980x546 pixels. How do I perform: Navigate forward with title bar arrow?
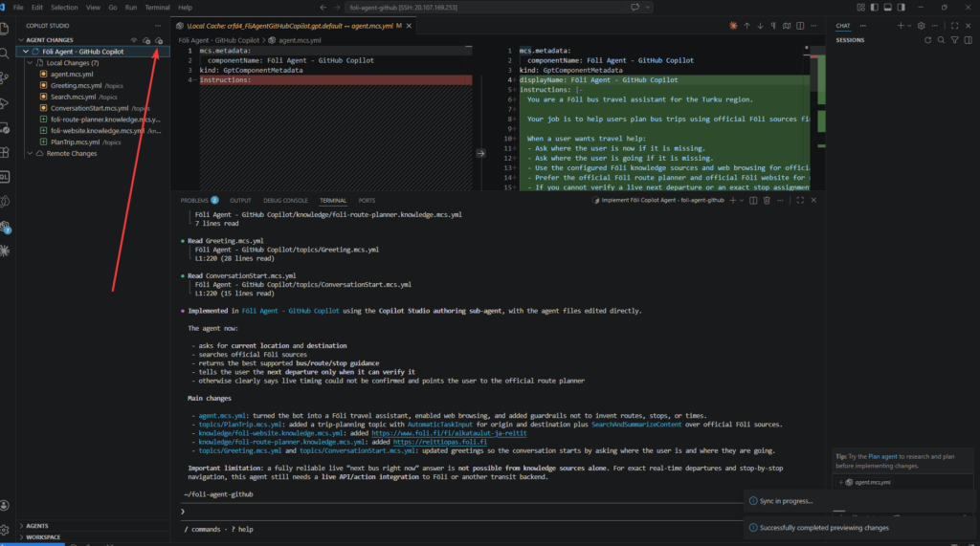336,8
